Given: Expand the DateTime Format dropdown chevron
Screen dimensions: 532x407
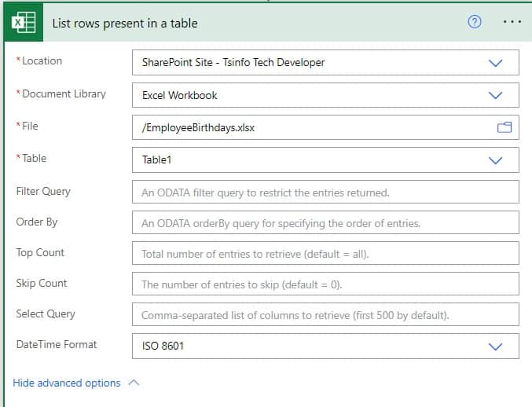Looking at the screenshot, I should point(495,346).
